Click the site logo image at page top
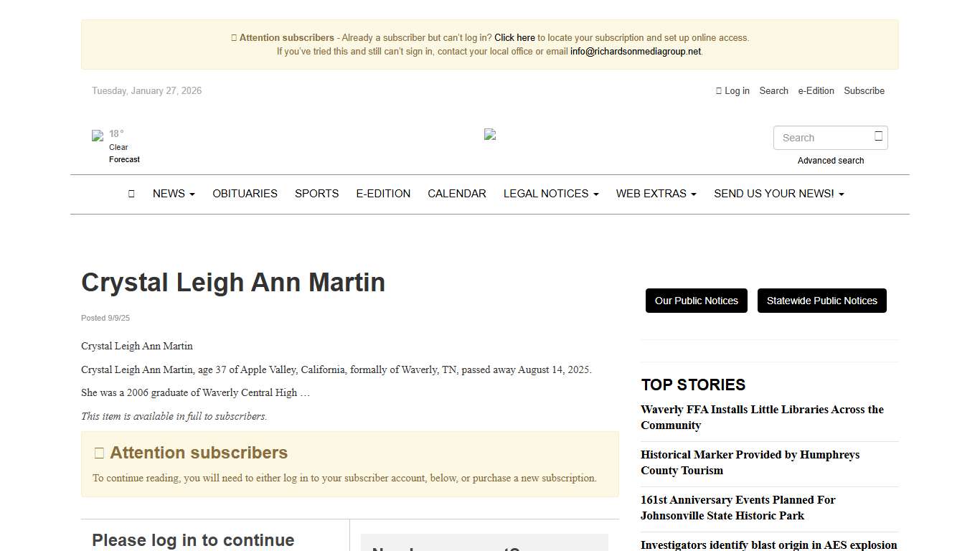The image size is (980, 551). click(x=490, y=133)
